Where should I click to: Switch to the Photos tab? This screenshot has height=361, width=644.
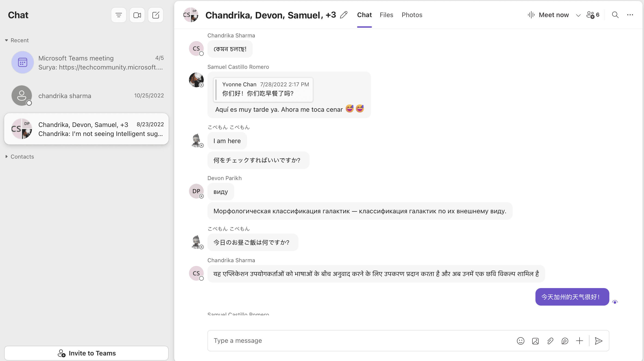click(412, 15)
